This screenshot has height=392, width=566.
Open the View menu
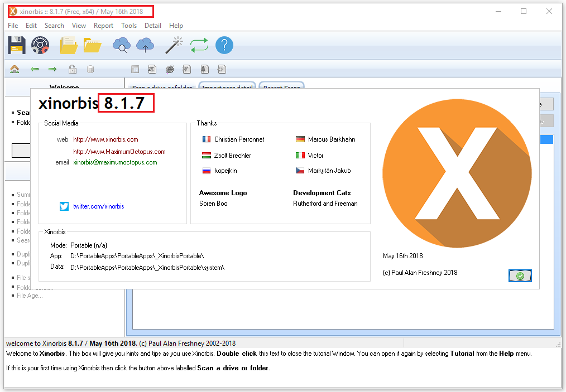(79, 26)
